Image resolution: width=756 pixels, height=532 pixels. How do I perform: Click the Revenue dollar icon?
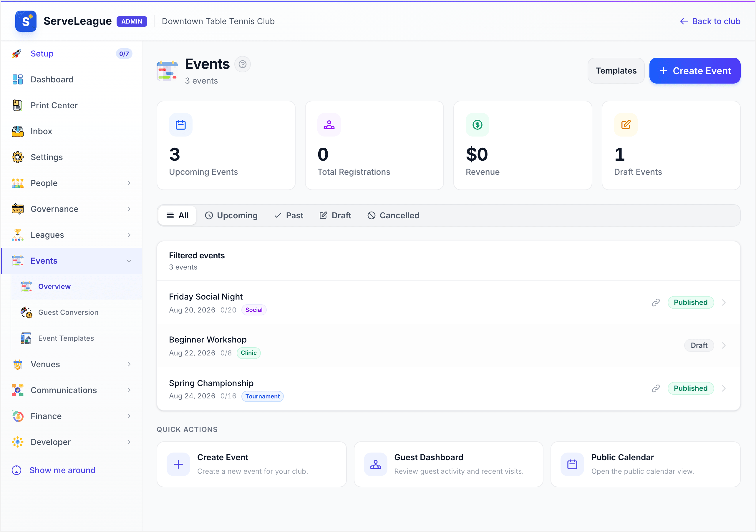pyautogui.click(x=478, y=125)
